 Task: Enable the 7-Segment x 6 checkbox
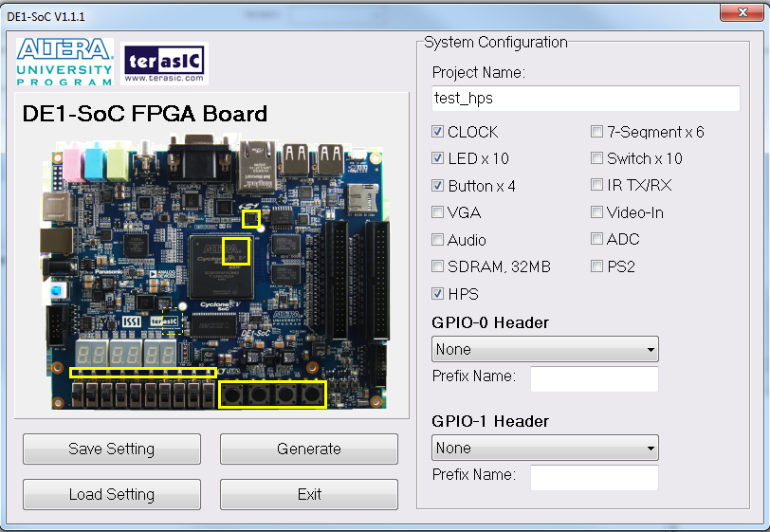pos(596,132)
